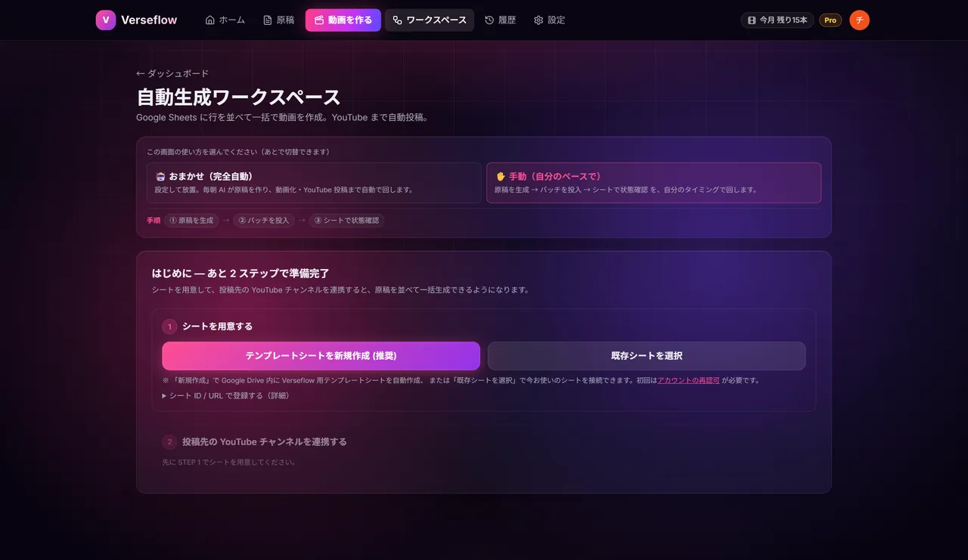
Task: Click the robot icon on おまかせ card
Action: coord(160,176)
